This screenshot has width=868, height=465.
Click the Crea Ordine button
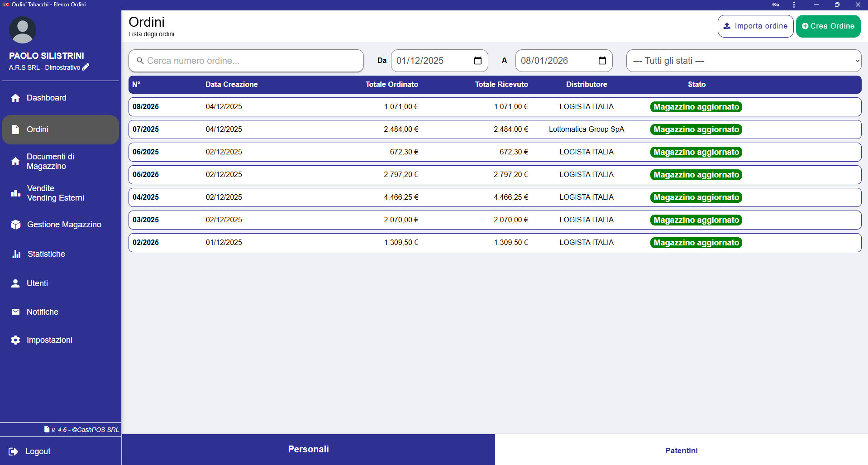pos(828,26)
